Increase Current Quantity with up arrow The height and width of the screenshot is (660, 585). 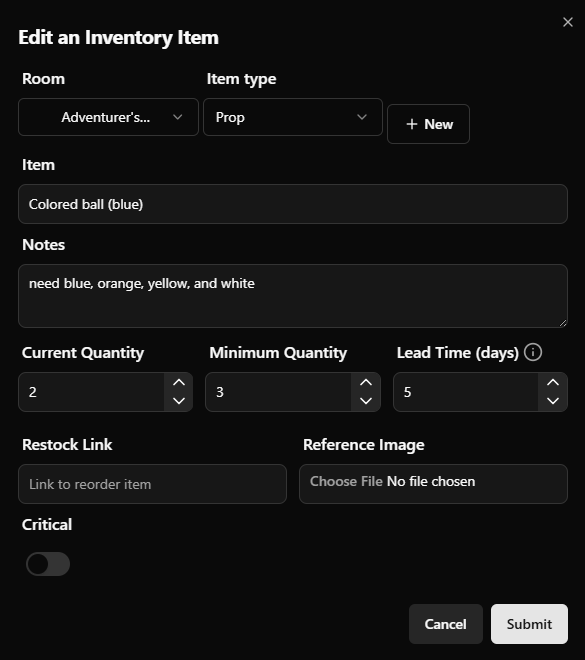(x=179, y=383)
